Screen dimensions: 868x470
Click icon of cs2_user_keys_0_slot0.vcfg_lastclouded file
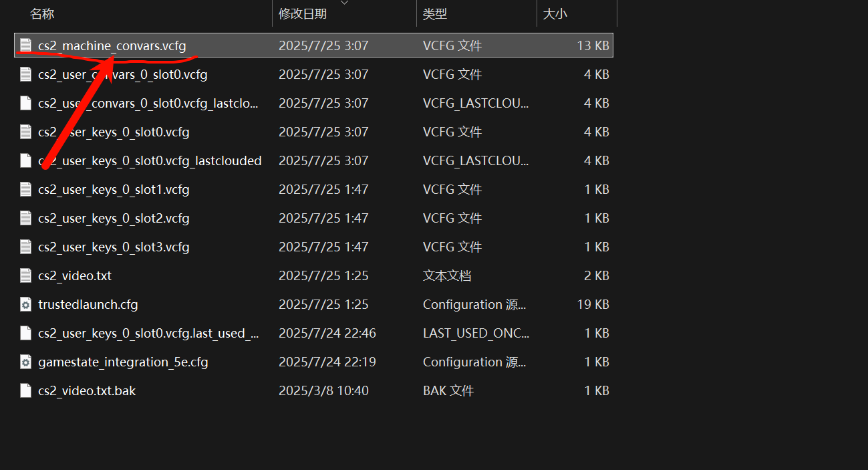pos(25,160)
